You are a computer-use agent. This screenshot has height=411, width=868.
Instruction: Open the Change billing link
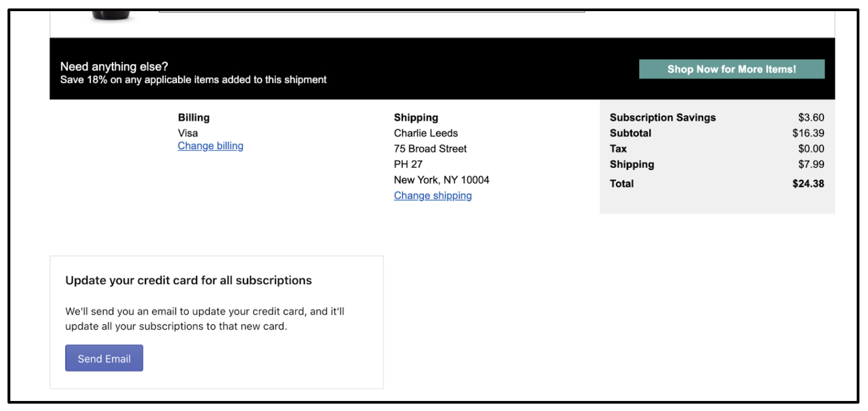210,146
